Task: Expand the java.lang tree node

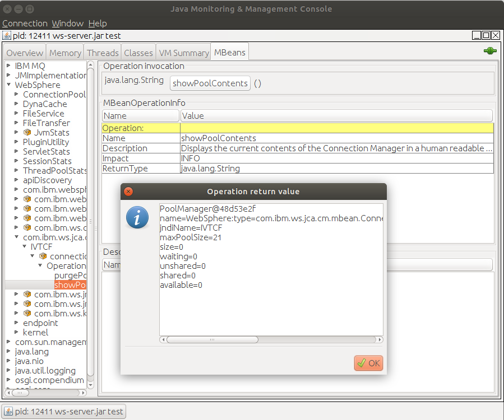Action: coord(9,352)
